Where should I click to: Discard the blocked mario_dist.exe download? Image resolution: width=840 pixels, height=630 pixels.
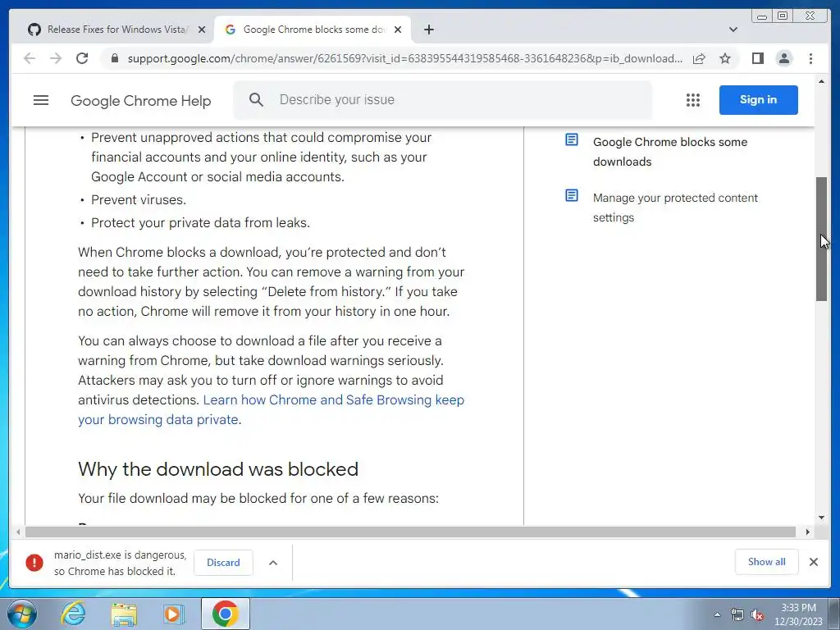pyautogui.click(x=223, y=563)
